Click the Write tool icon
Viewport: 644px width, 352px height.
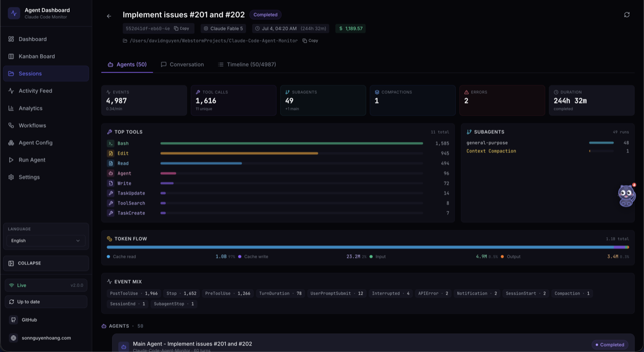tap(111, 184)
